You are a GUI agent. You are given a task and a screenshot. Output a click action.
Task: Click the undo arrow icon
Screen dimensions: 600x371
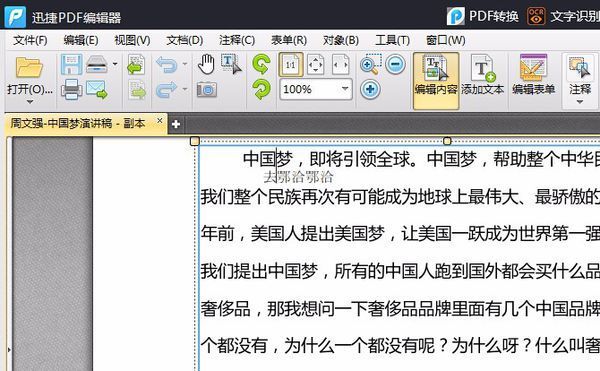point(167,64)
